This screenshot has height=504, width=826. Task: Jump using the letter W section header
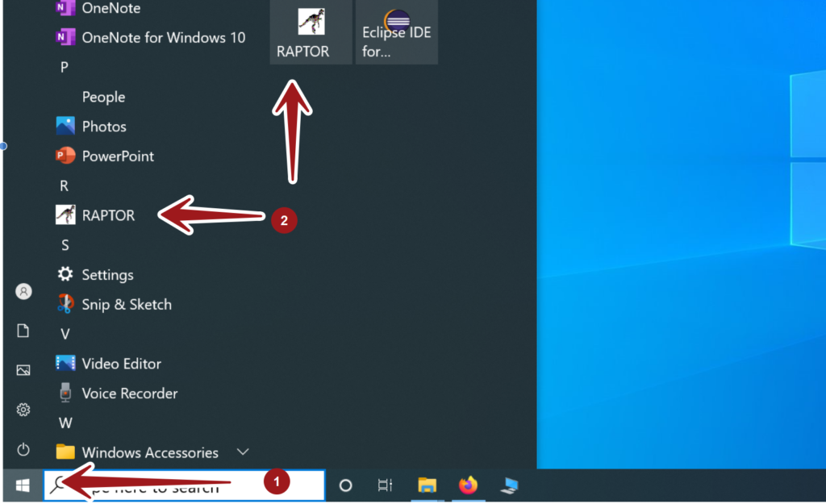pos(64,423)
